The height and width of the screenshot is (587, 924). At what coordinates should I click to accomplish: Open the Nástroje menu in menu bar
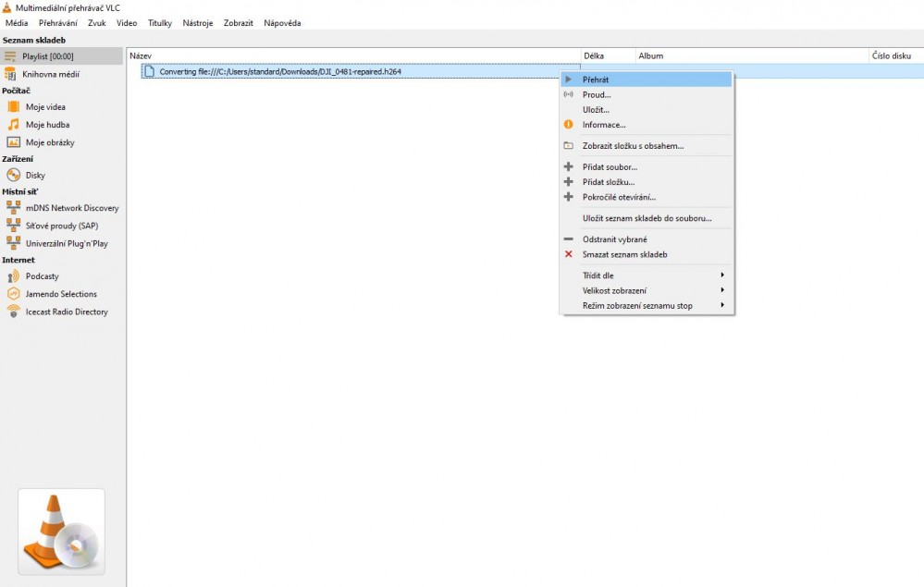(198, 23)
